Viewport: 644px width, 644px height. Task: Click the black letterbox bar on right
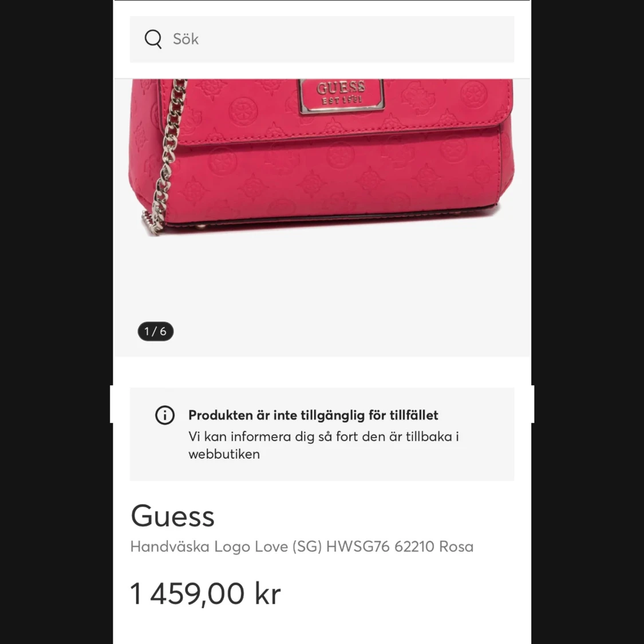click(587, 322)
